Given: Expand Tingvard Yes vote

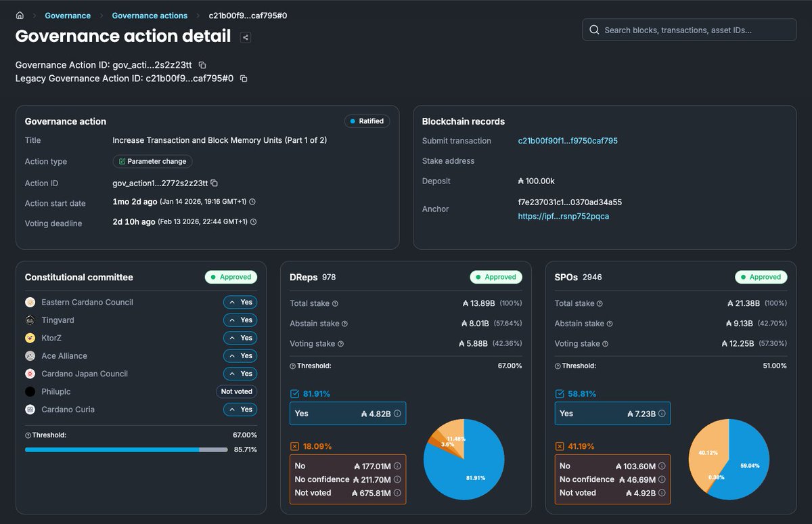Looking at the screenshot, I should click(x=240, y=320).
